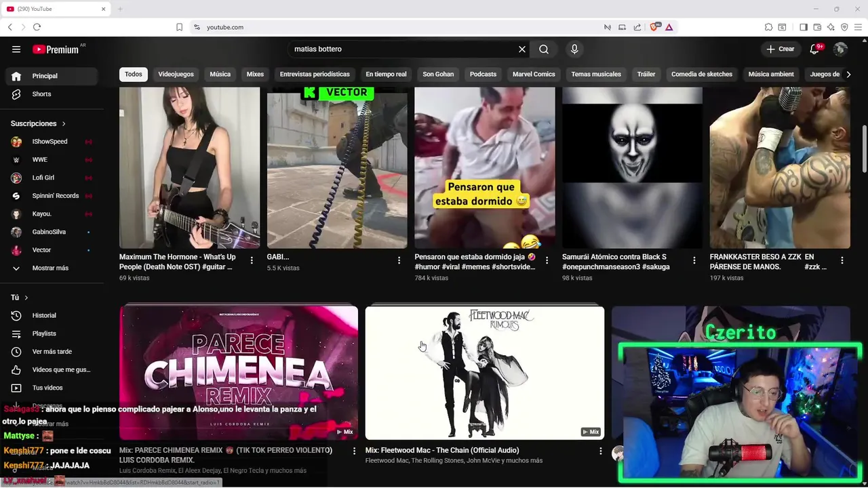Screen dimensions: 868x488
Task: Select the Temas musicales chip
Action: [x=596, y=74]
